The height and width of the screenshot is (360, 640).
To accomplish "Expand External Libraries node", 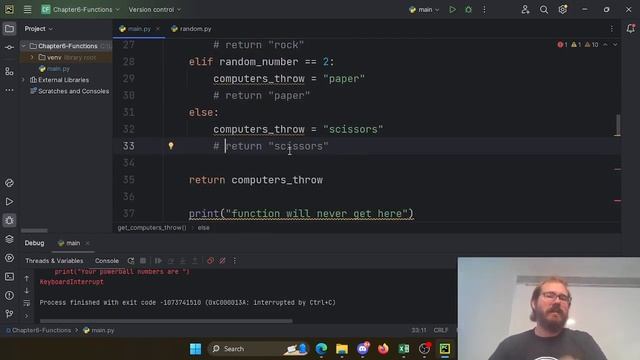I will 24,80.
